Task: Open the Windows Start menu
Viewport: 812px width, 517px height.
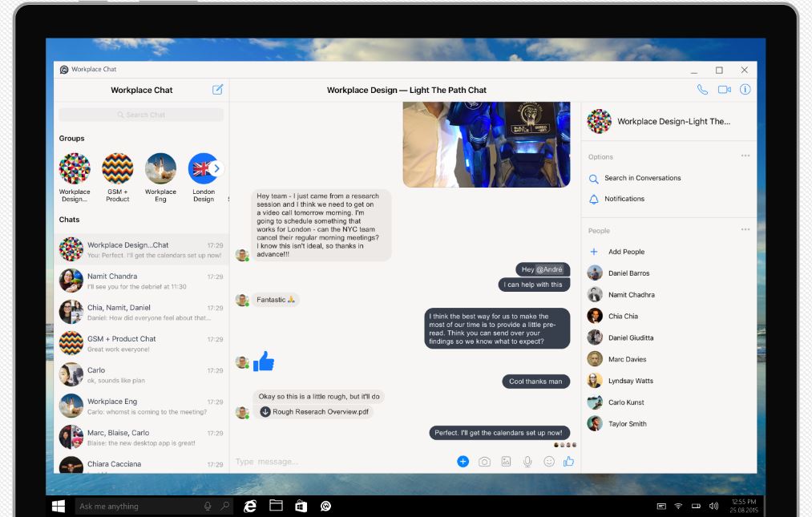Action: [57, 506]
